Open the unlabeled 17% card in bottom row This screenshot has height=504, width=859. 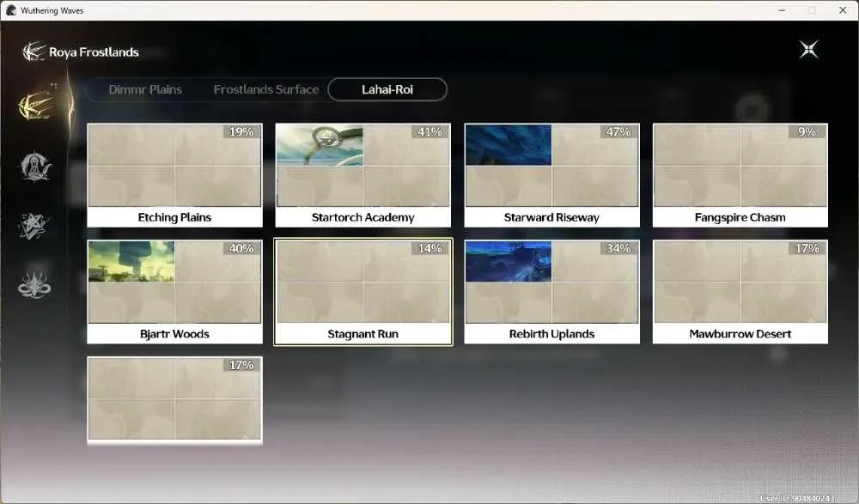point(174,400)
